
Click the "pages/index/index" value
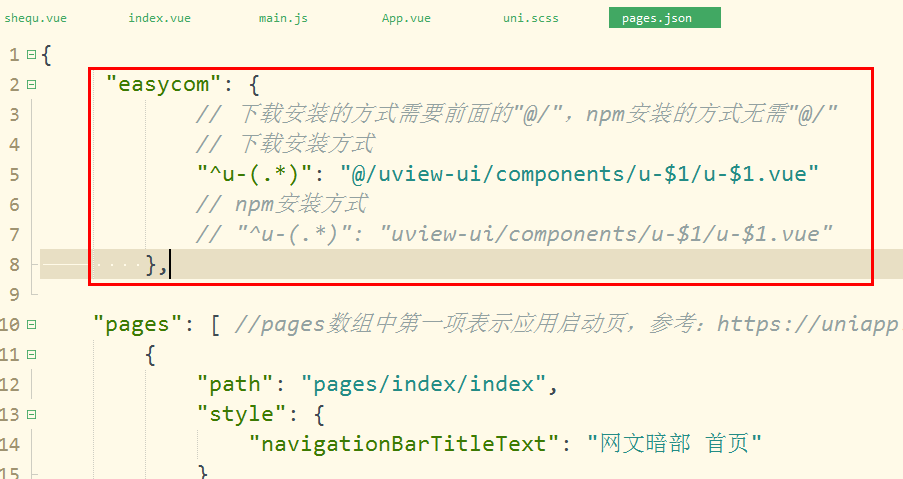click(423, 384)
